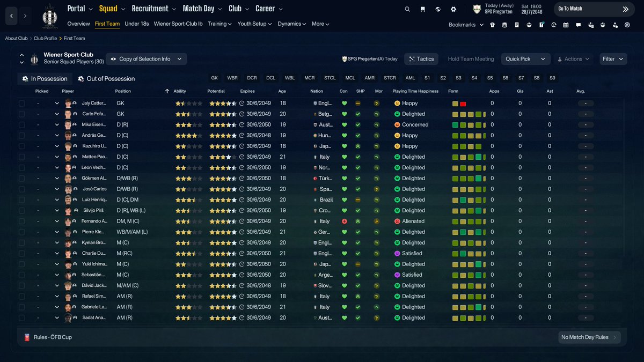Tick the checkbox for Yuki Ichima.
Screen dimensions: 644x362
click(21, 264)
